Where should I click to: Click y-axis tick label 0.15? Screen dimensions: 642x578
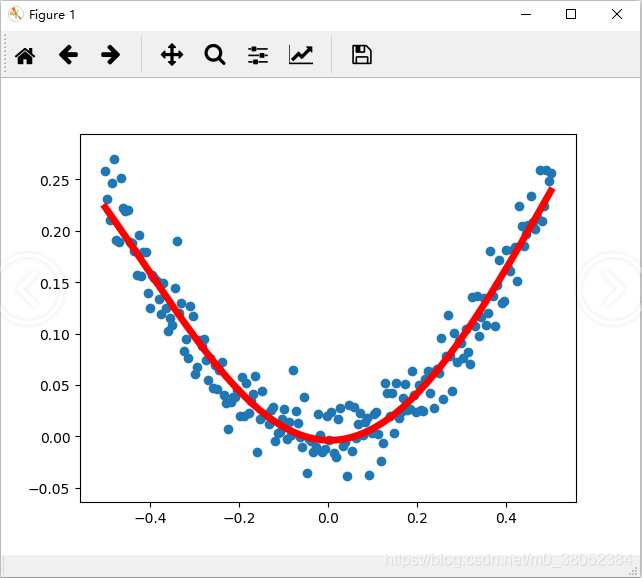(55, 283)
